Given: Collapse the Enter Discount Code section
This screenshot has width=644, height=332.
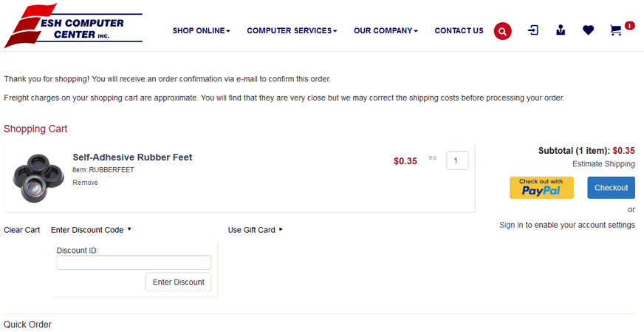Looking at the screenshot, I should coord(91,230).
